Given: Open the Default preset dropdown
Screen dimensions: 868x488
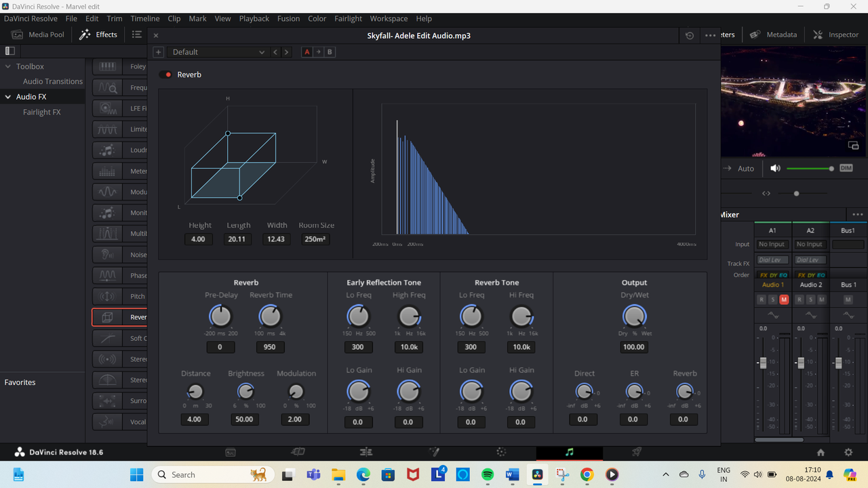Looking at the screenshot, I should 218,52.
